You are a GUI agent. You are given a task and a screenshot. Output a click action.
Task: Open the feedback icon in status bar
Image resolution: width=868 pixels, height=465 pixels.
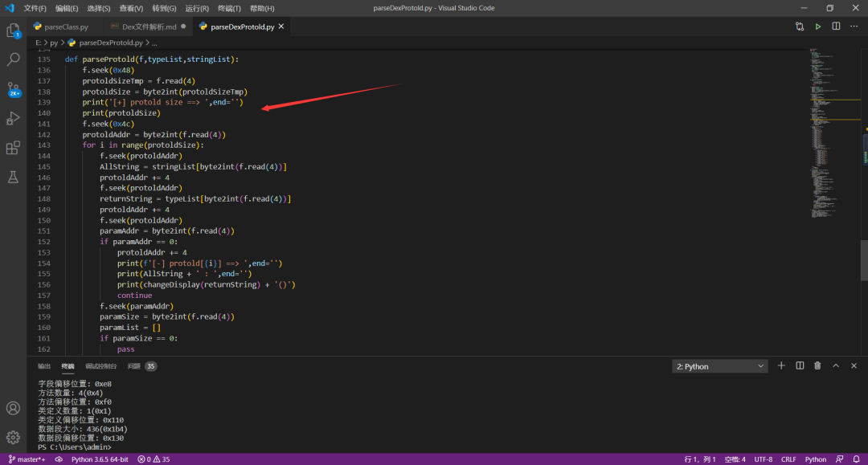pos(840,459)
